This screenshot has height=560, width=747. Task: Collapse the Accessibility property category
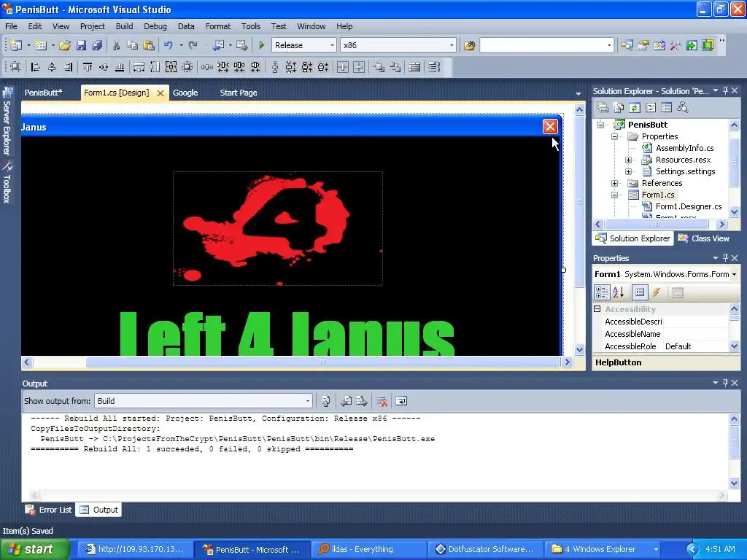[x=597, y=309]
